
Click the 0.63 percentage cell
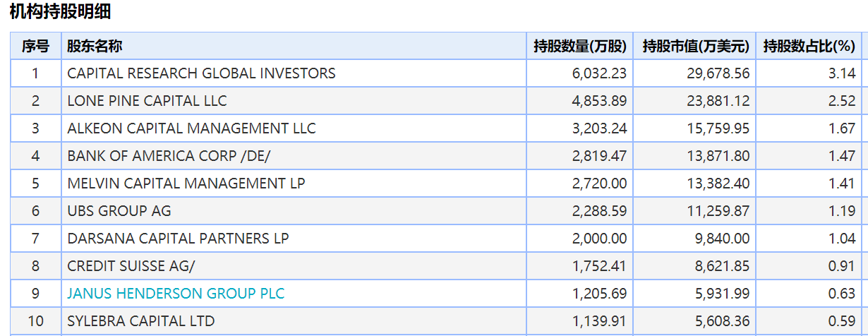[x=809, y=294]
